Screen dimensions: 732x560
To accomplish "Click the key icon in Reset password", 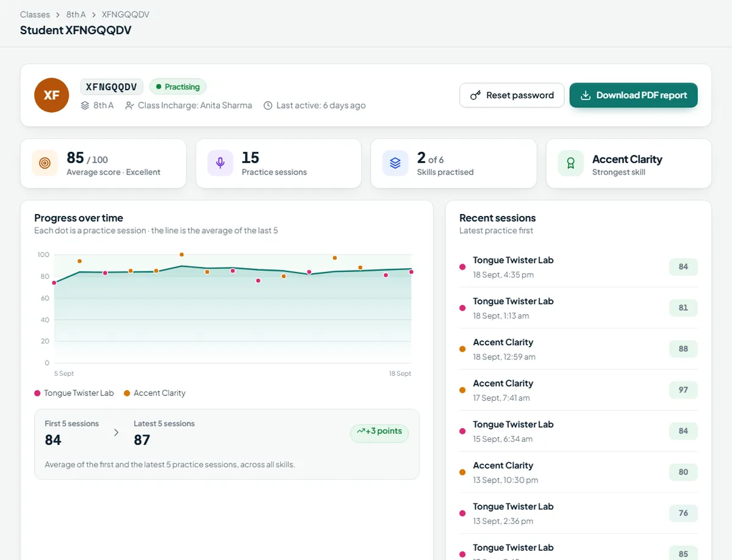I will pos(476,95).
